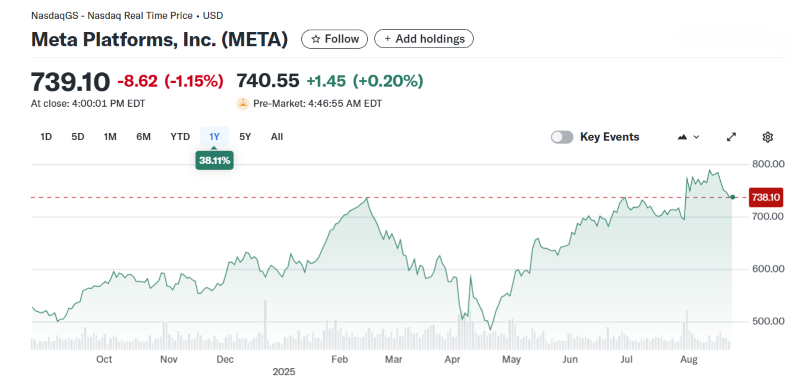Add holdings for META
Screen dimensions: 800x383
[x=424, y=39]
